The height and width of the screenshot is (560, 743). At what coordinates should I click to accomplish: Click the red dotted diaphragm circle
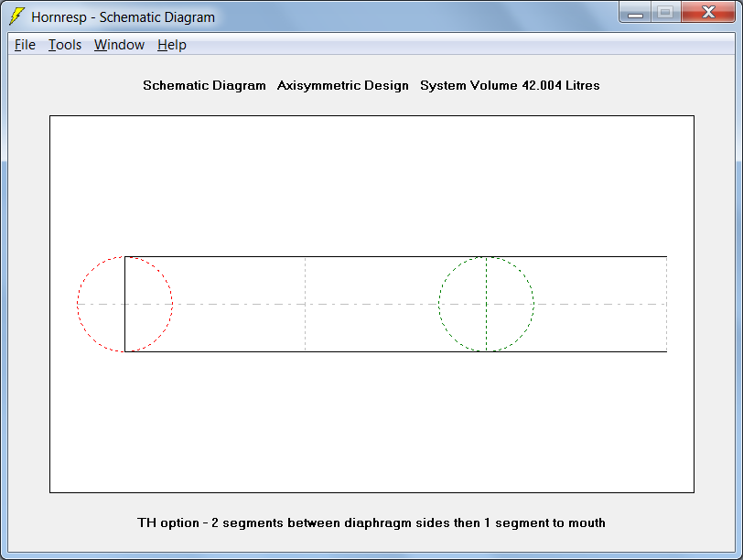pos(124,304)
